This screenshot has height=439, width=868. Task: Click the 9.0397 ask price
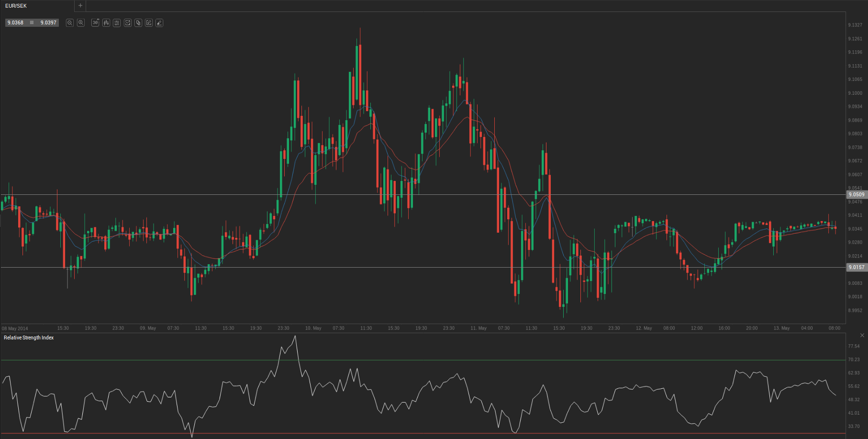click(48, 23)
